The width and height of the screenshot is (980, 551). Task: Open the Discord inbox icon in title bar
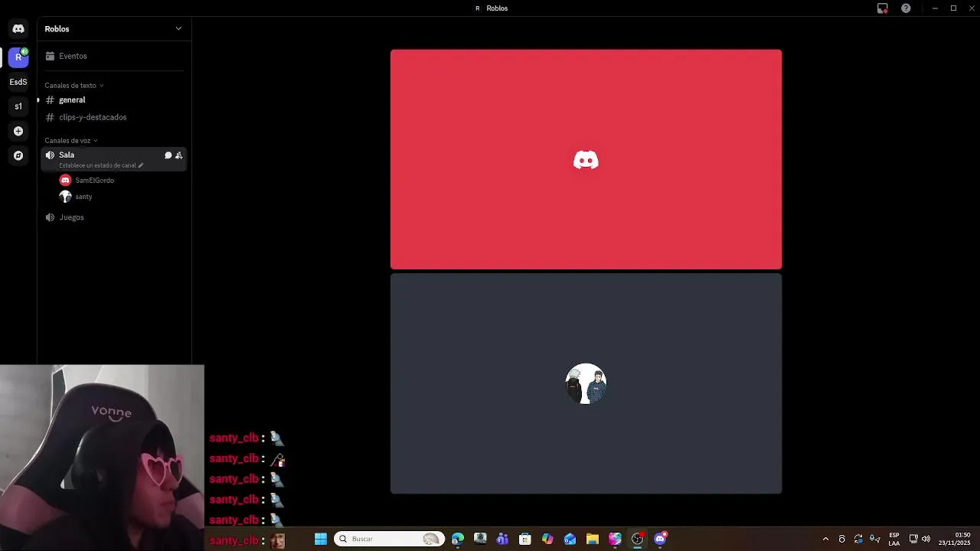pos(883,8)
